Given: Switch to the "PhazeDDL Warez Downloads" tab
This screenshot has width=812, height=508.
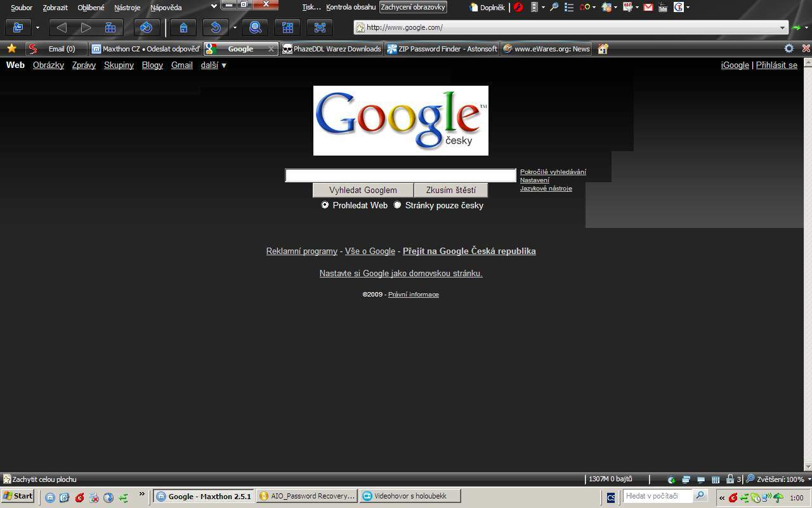Looking at the screenshot, I should click(332, 49).
